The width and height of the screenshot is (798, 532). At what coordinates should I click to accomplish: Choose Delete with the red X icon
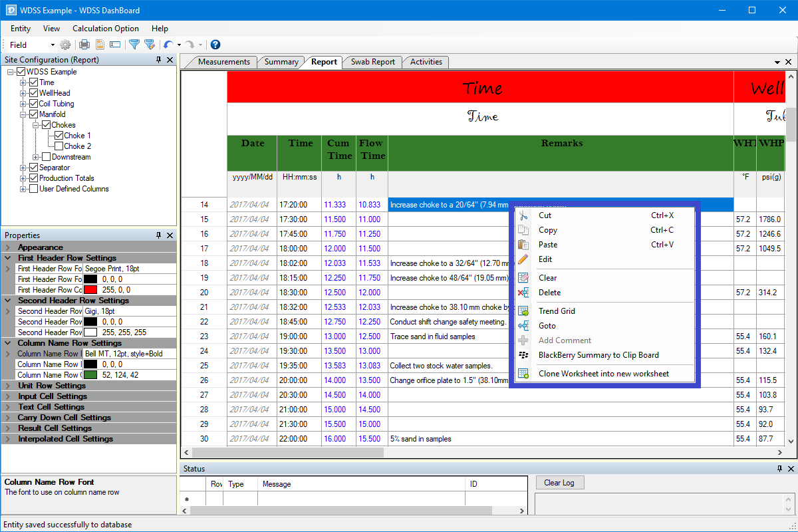click(605, 293)
